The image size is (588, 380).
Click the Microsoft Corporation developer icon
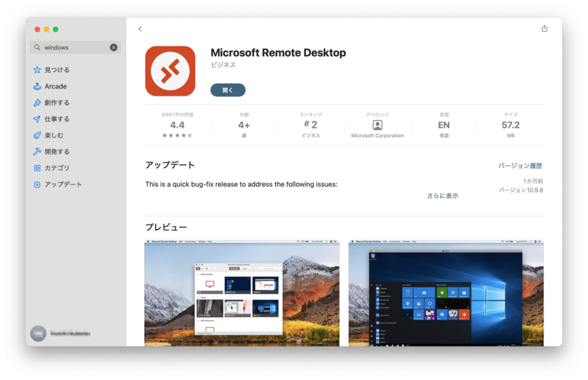(377, 125)
